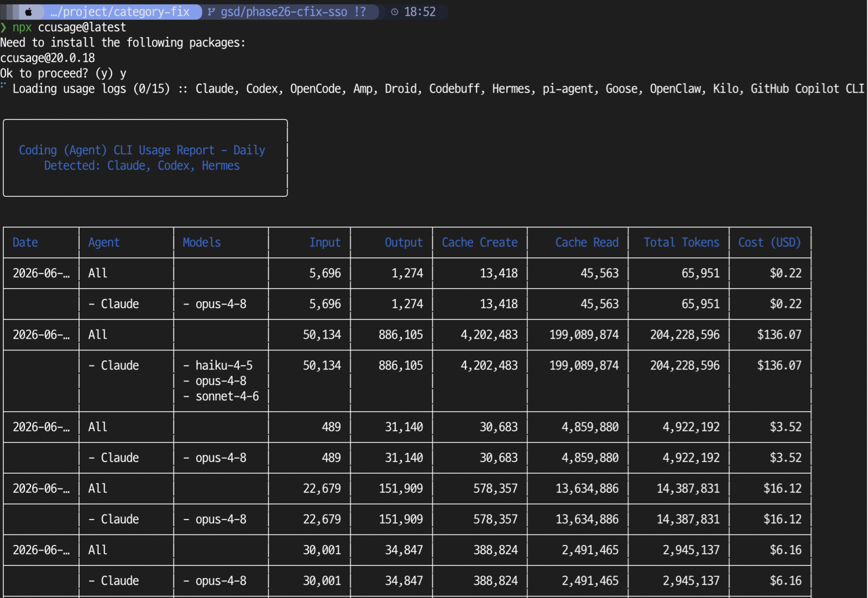The image size is (868, 598).
Task: Click the $136.07 cost in the All row
Action: tap(779, 335)
